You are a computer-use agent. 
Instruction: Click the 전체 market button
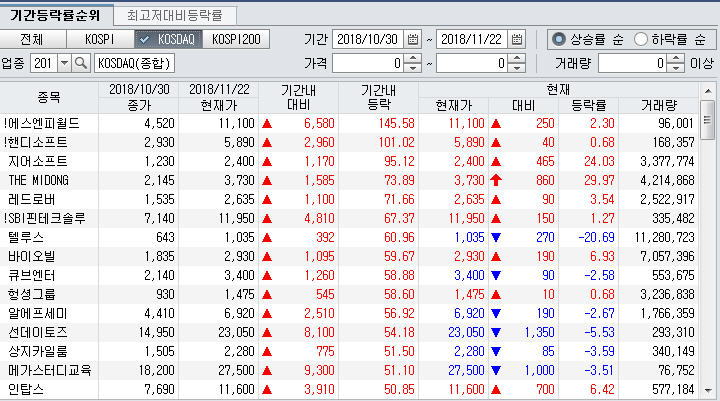(33, 39)
